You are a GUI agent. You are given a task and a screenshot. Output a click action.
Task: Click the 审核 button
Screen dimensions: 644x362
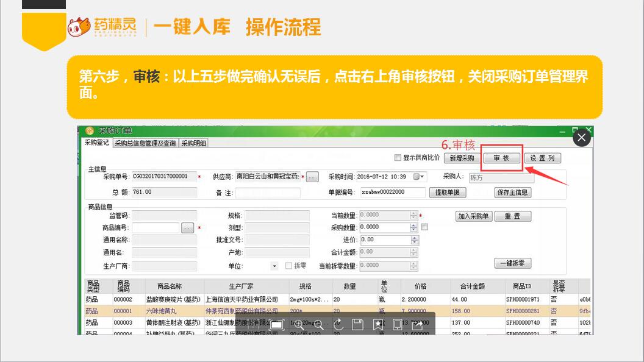pyautogui.click(x=501, y=158)
